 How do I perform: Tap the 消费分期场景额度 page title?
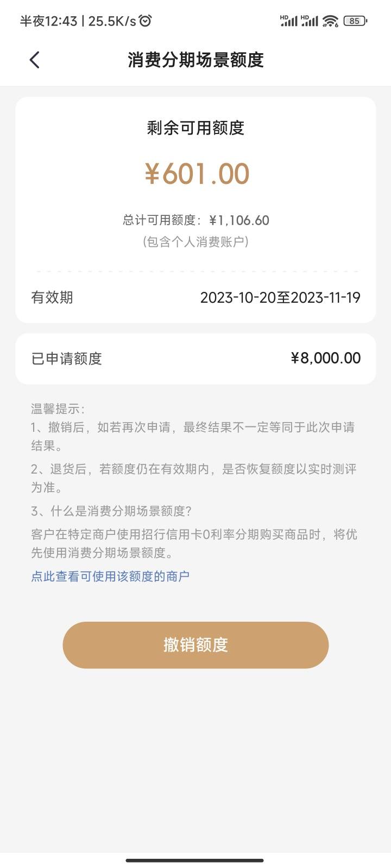click(x=195, y=60)
